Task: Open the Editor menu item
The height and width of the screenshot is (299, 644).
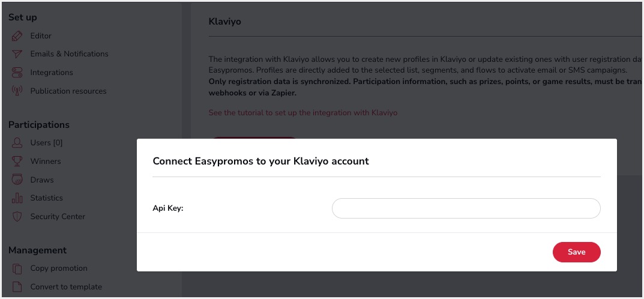Action: click(x=41, y=36)
